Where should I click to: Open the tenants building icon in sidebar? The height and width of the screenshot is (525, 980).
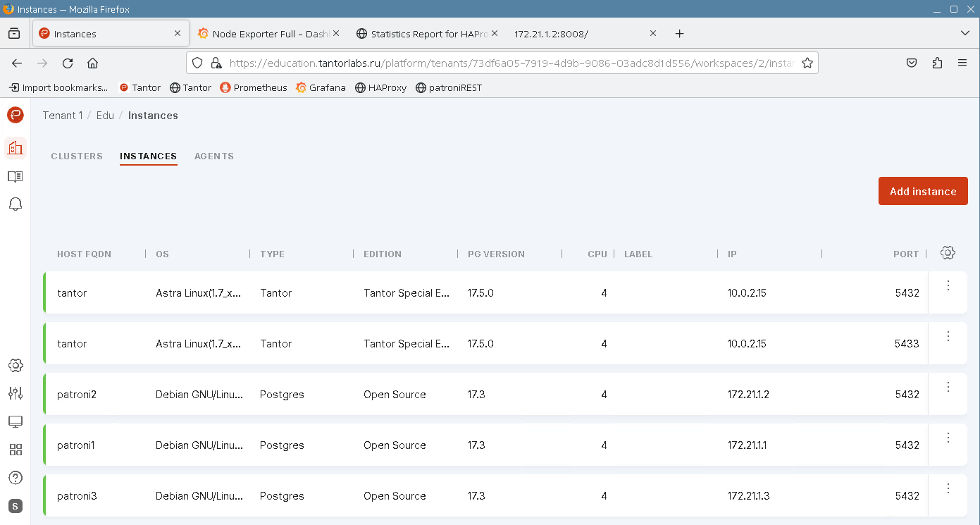click(x=15, y=148)
